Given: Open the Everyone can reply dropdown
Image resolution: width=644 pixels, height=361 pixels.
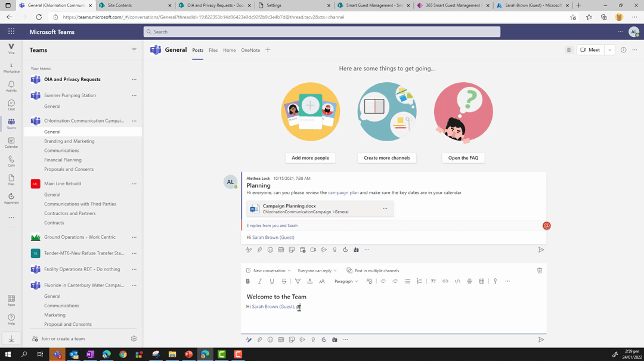Looking at the screenshot, I should point(317,270).
